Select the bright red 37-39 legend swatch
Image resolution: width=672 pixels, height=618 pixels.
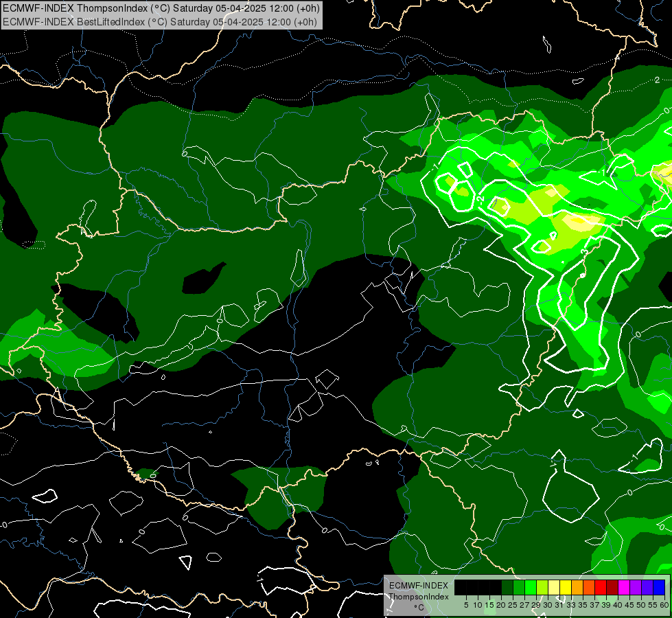pos(601,587)
